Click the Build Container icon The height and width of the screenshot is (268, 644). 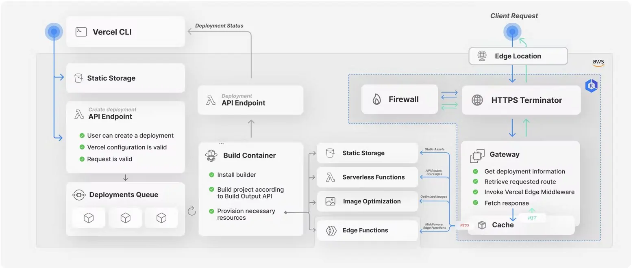point(211,156)
